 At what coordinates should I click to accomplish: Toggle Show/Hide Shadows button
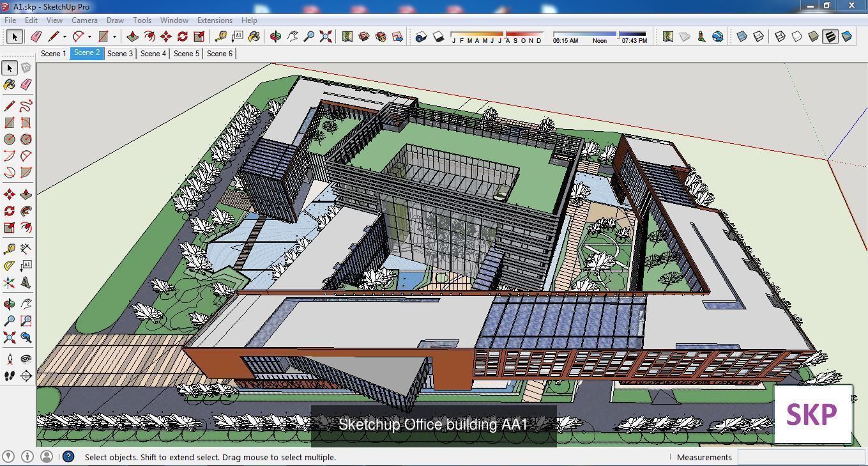point(438,36)
